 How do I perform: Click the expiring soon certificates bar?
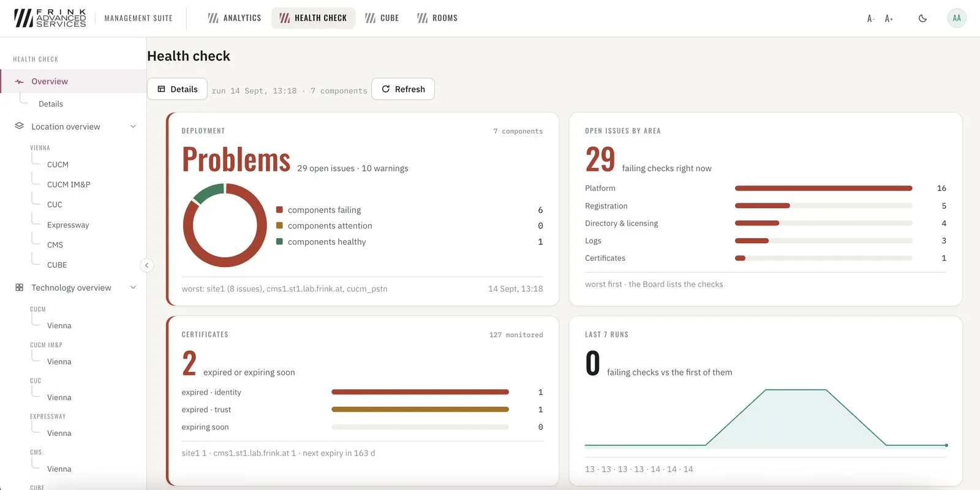pos(420,427)
